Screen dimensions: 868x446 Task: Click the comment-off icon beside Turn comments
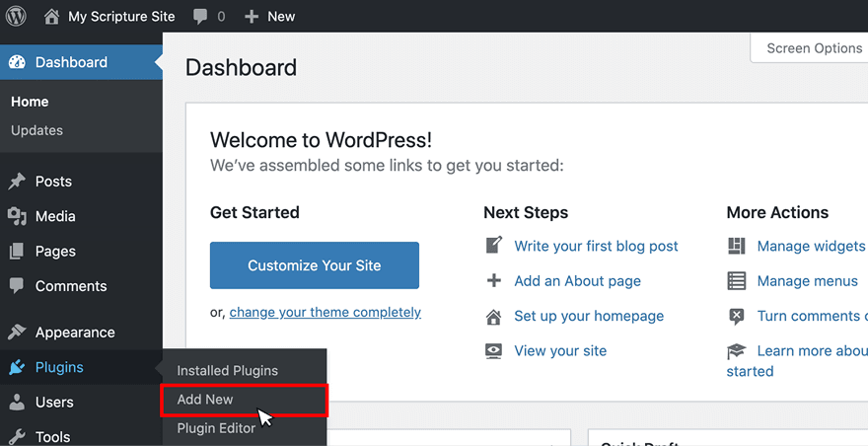(736, 317)
